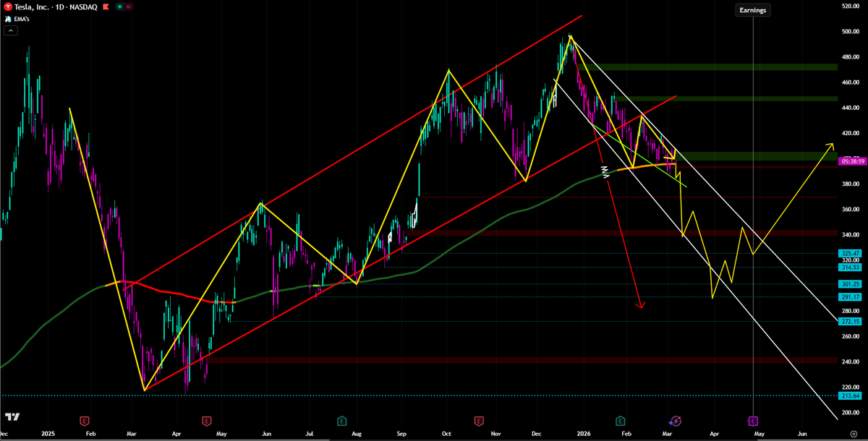Click the 340.00 value on the price axis
The width and height of the screenshot is (868, 441).
pyautogui.click(x=850, y=235)
